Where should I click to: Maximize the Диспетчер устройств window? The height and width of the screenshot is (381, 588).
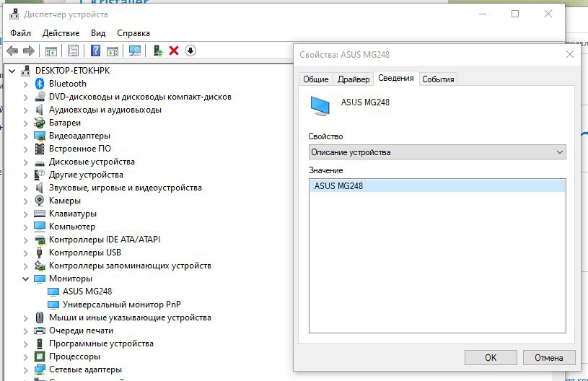click(x=515, y=14)
